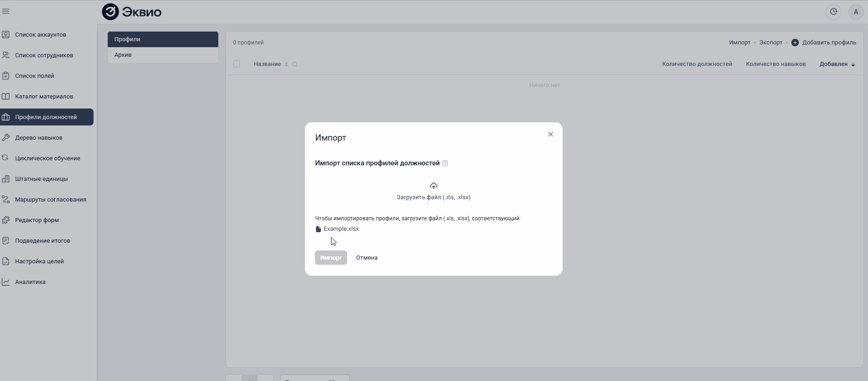Click the plus icon beside Добавить профиль

795,43
